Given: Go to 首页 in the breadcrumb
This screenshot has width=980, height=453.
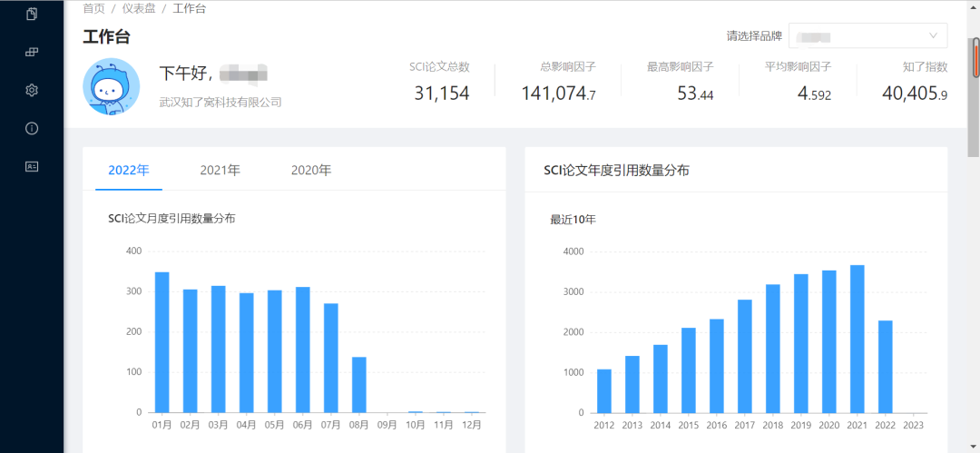Looking at the screenshot, I should [x=93, y=8].
